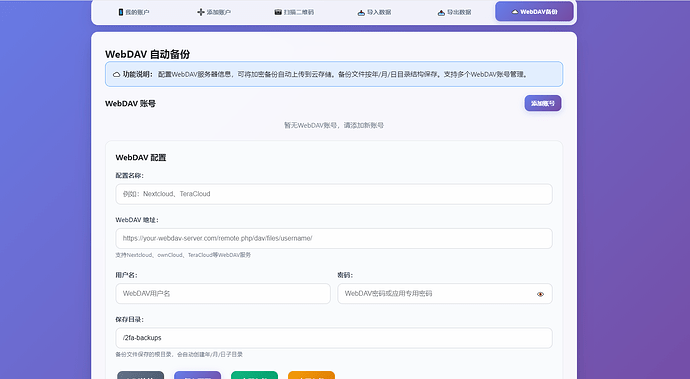Click the 保存目录 field with /2fa-backups
The image size is (690, 379).
click(x=334, y=338)
